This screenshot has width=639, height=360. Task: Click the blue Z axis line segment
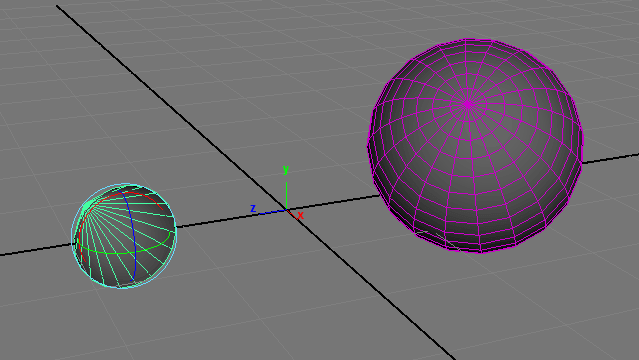272,212
